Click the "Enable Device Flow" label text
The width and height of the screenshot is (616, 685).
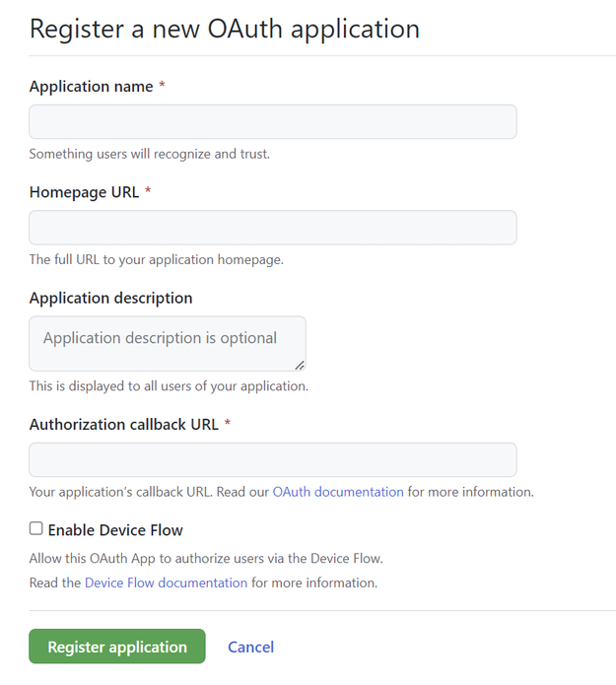[x=115, y=530]
